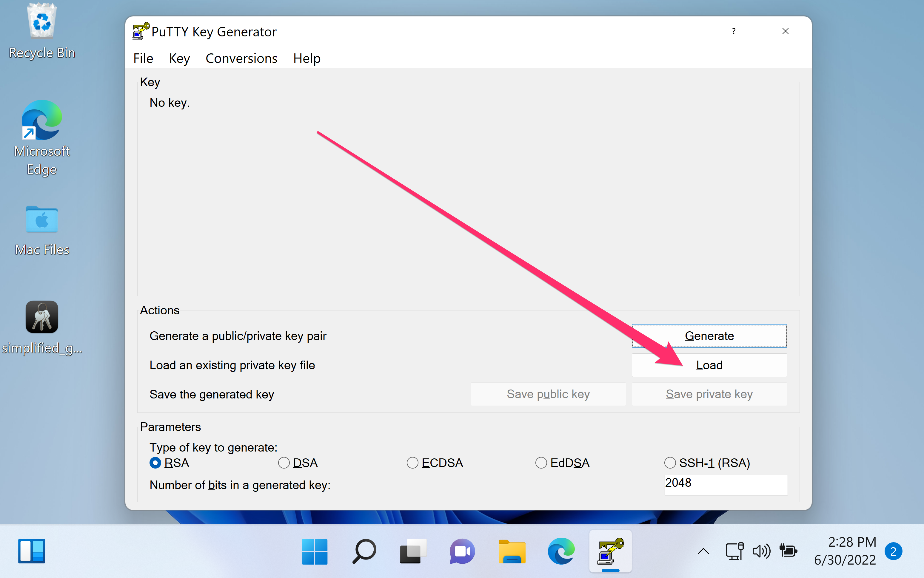Open the Conversions menu
Image resolution: width=924 pixels, height=578 pixels.
click(241, 58)
